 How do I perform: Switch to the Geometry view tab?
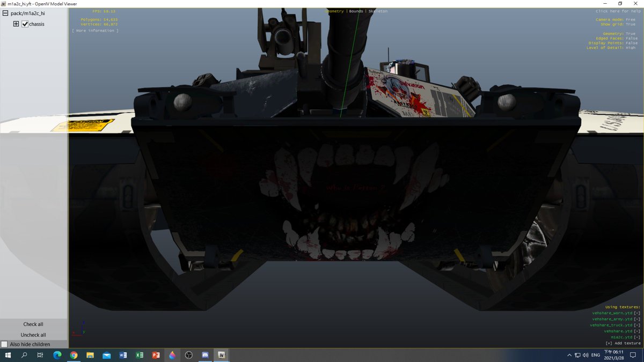(335, 11)
